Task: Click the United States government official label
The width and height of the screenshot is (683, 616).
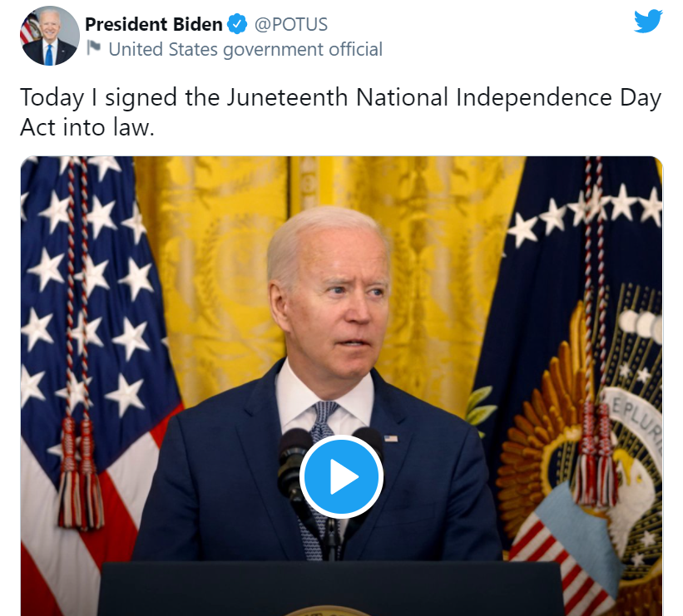Action: click(245, 50)
